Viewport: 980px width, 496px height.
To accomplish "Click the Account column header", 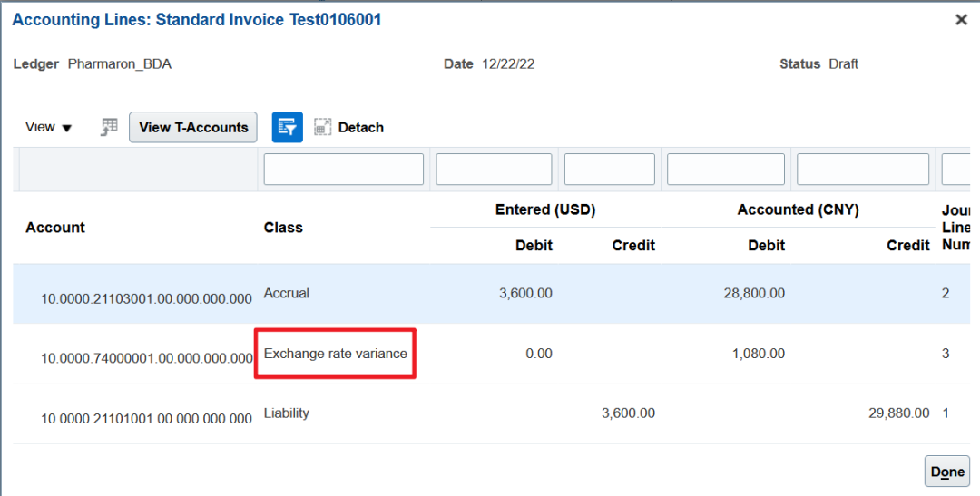I will pos(55,228).
